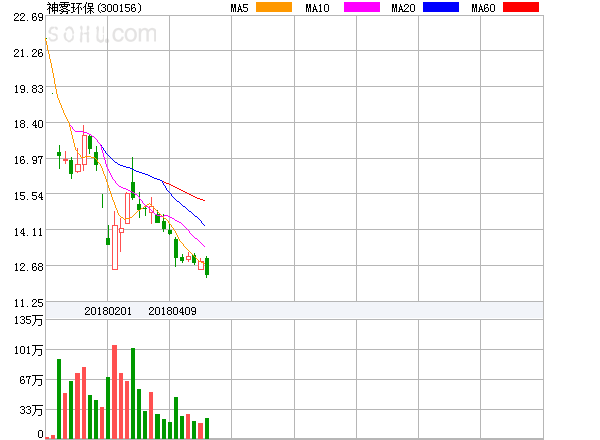Click the magenta MA10 legend swatch

(362, 7)
